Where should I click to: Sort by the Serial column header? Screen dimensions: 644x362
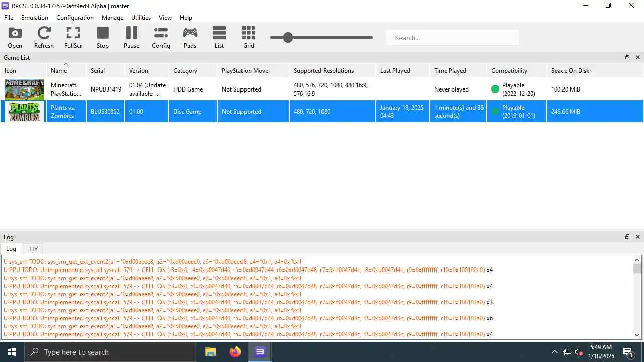tap(105, 70)
